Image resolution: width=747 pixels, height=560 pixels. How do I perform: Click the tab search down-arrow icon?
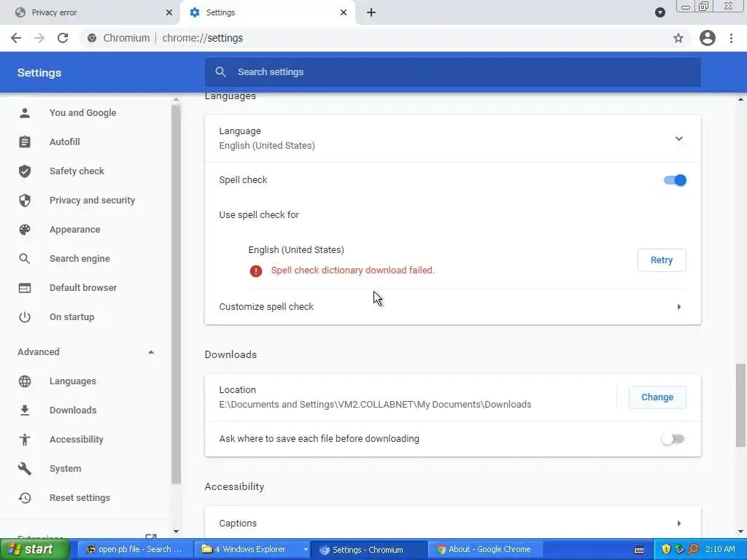(x=659, y=12)
